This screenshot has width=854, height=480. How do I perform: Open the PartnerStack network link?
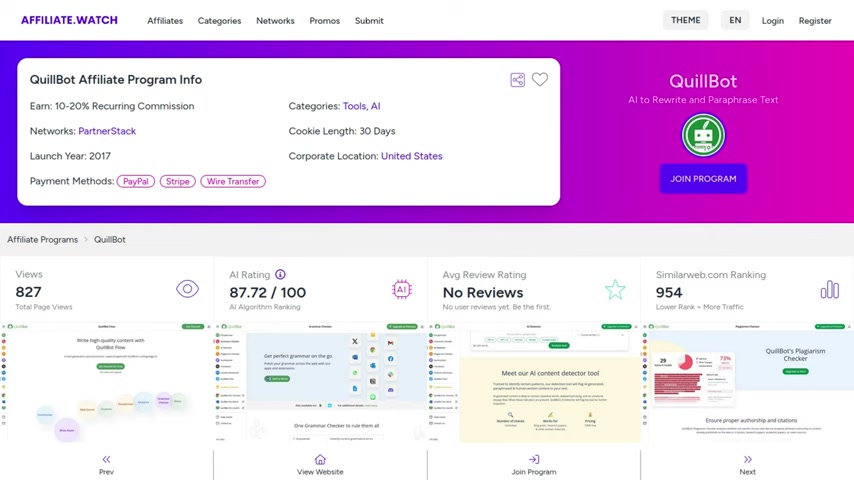pos(107,131)
